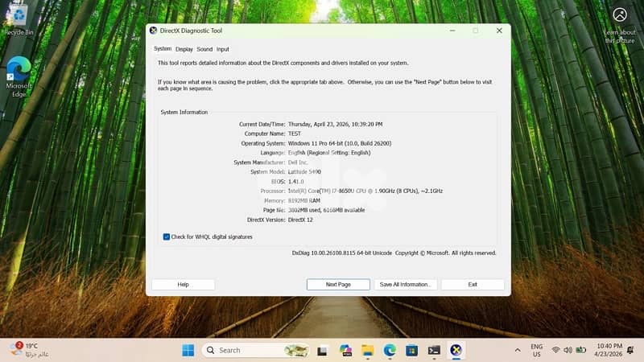Click the Next Page button
The width and height of the screenshot is (644, 362).
(x=338, y=285)
